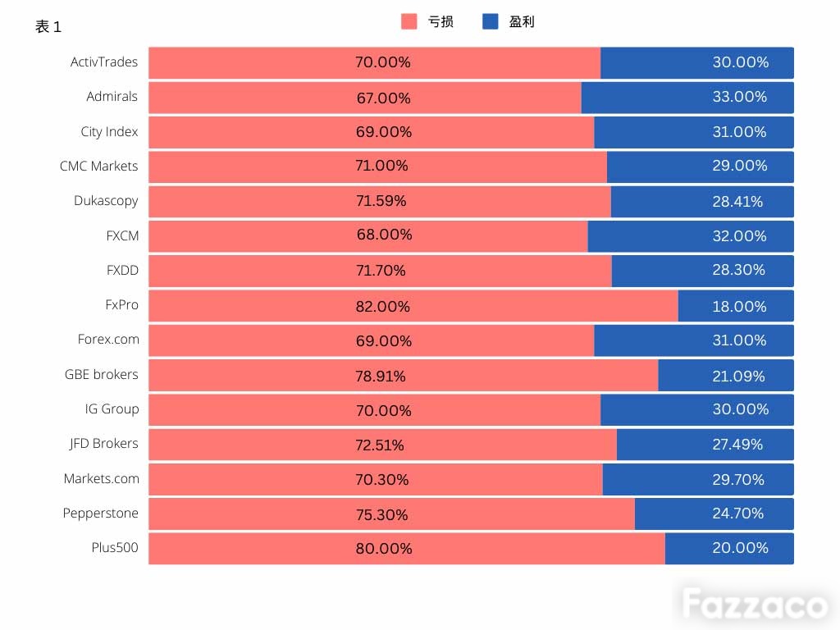Select the 盈利 legend label
The width and height of the screenshot is (840, 630).
[x=521, y=22]
